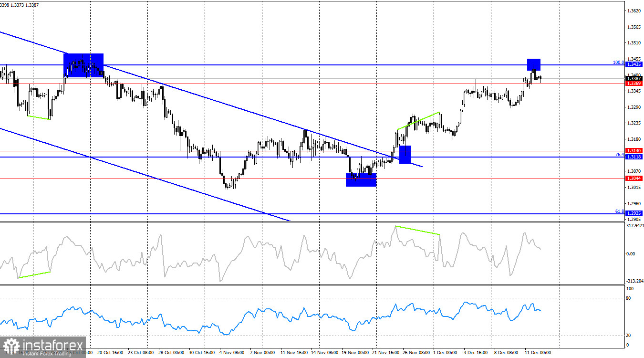This screenshot has height=358, width=644.
Task: Select the small blue rectangle at the 76.4 level
Action: coord(405,154)
